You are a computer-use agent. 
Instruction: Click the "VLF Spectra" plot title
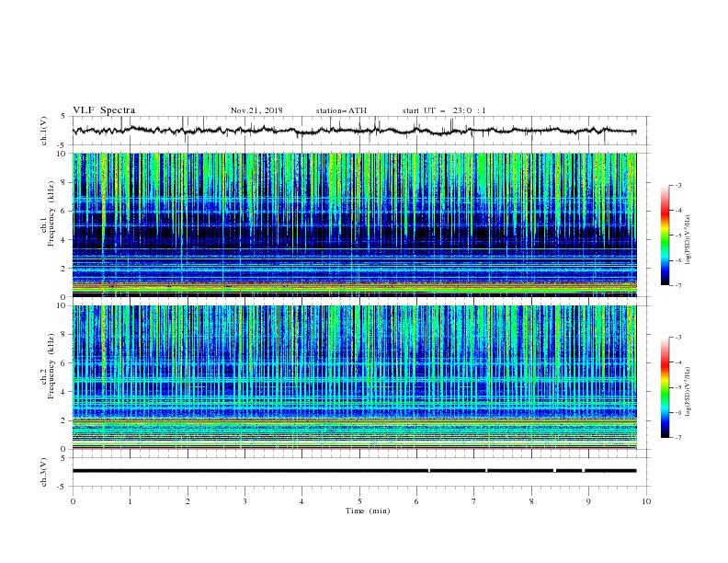pos(104,110)
